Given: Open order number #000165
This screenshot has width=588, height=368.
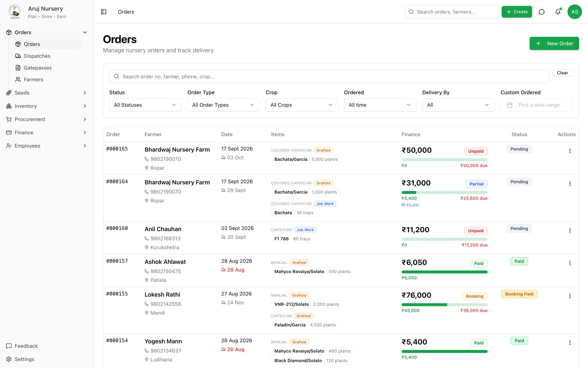Looking at the screenshot, I should point(117,149).
